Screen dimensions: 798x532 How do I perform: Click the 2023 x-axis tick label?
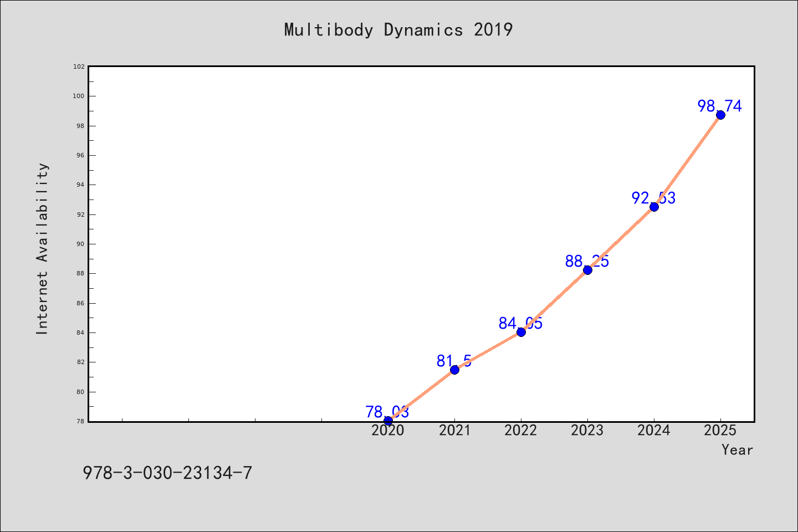coord(587,431)
